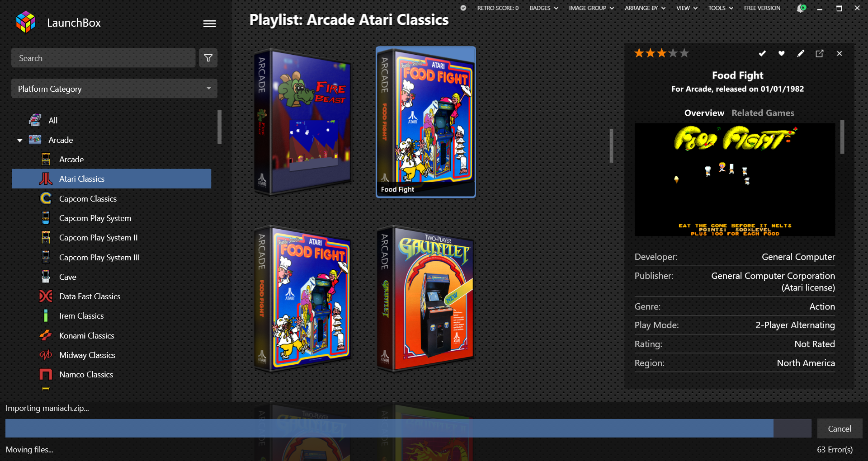The height and width of the screenshot is (461, 868).
Task: Click the notifications bell icon
Action: [x=801, y=8]
